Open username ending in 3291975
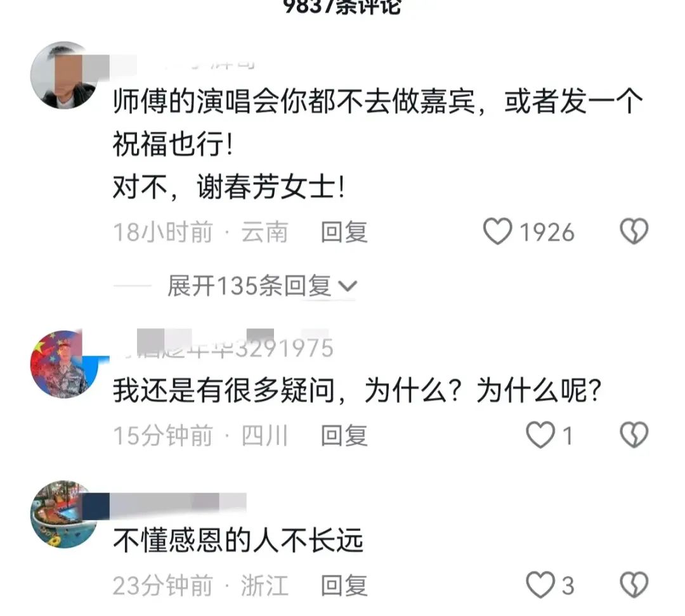Image resolution: width=685 pixels, height=616 pixels. [x=224, y=348]
